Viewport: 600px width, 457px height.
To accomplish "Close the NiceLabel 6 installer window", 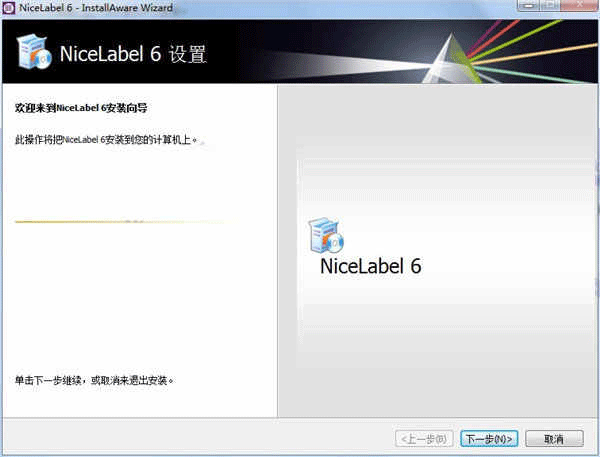I will 579,5.
